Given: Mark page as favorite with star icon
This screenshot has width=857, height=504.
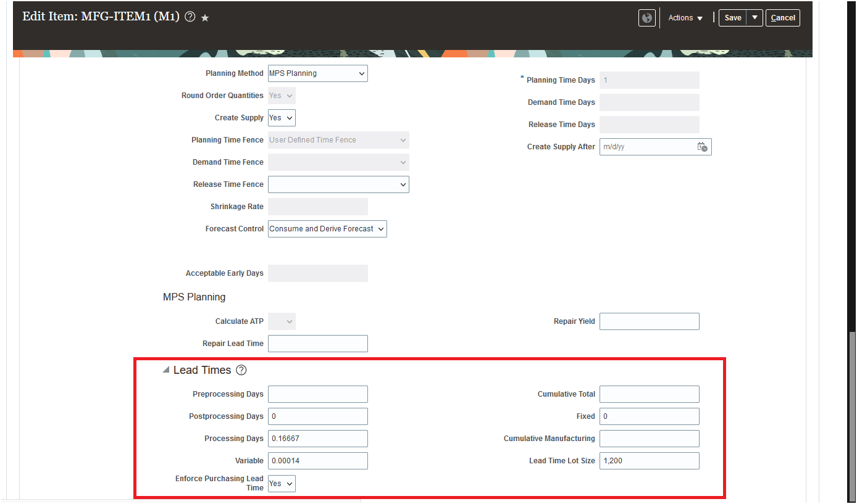Looking at the screenshot, I should [x=205, y=18].
